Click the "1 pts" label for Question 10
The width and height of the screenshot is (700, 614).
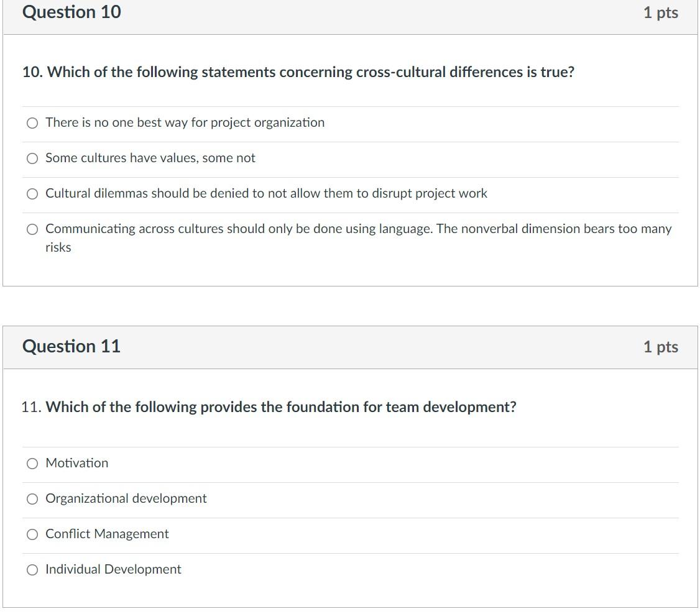[x=661, y=12]
